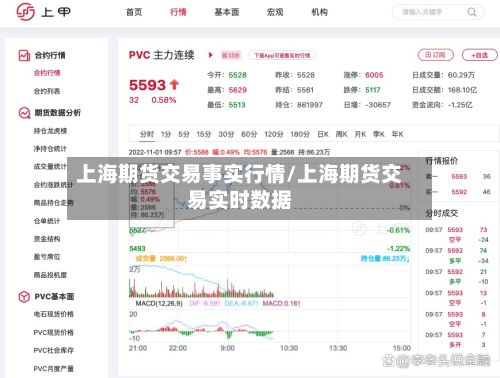Image resolution: width=500 pixels, height=378 pixels.
Task: Open 盈亏席位 in sidebar
Action: pyautogui.click(x=47, y=257)
